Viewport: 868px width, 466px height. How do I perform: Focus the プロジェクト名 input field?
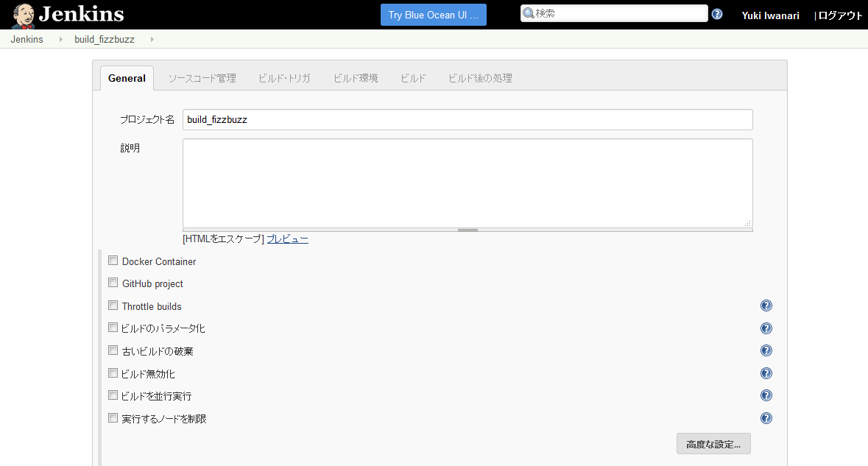click(x=467, y=119)
